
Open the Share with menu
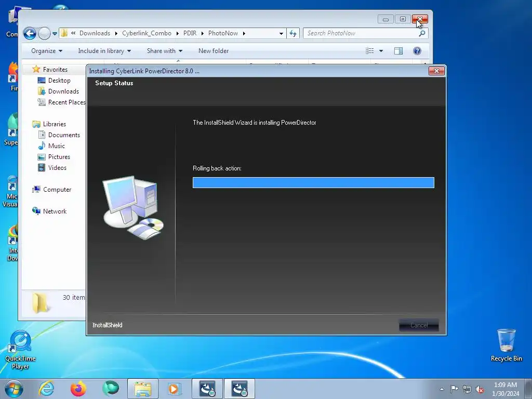(x=165, y=51)
